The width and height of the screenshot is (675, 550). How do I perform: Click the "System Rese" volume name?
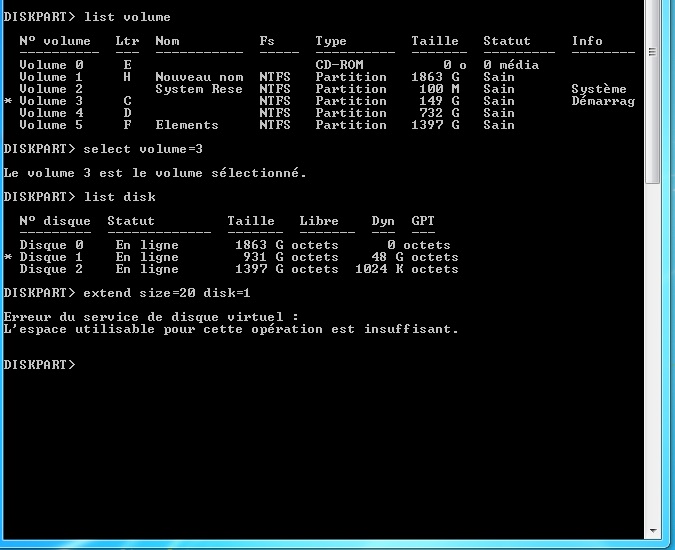pyautogui.click(x=199, y=89)
